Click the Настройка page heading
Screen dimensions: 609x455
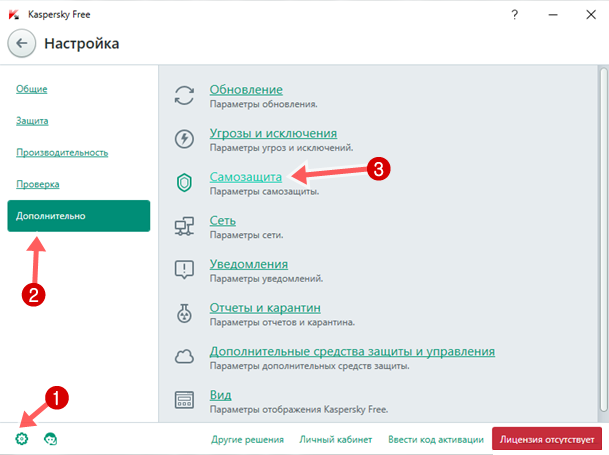[x=82, y=44]
